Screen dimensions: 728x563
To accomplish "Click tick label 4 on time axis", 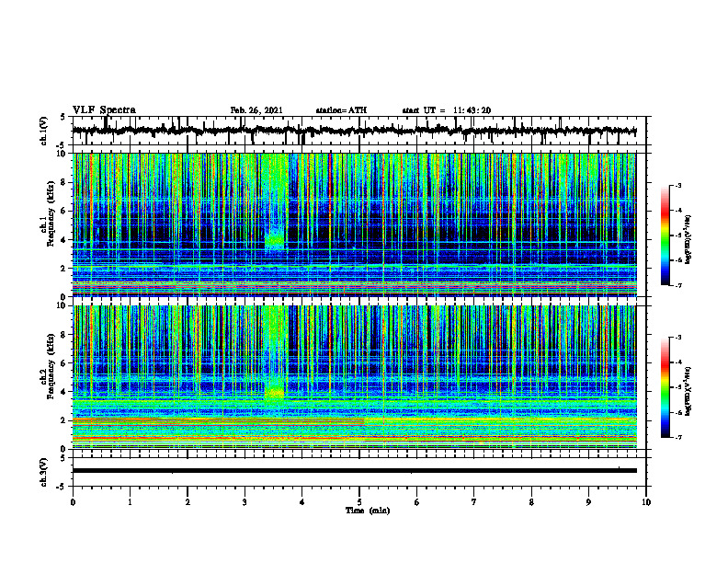I will coord(301,502).
